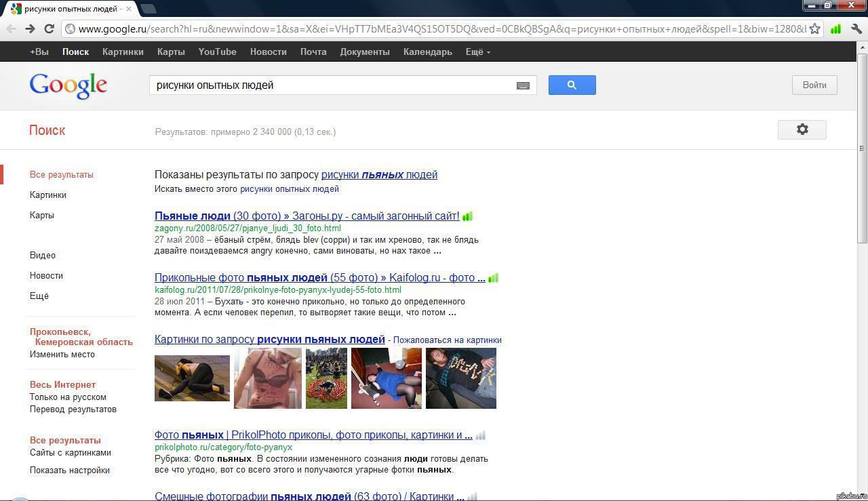Open Документы in the Google top bar
Image resolution: width=868 pixels, height=501 pixels.
tap(365, 52)
